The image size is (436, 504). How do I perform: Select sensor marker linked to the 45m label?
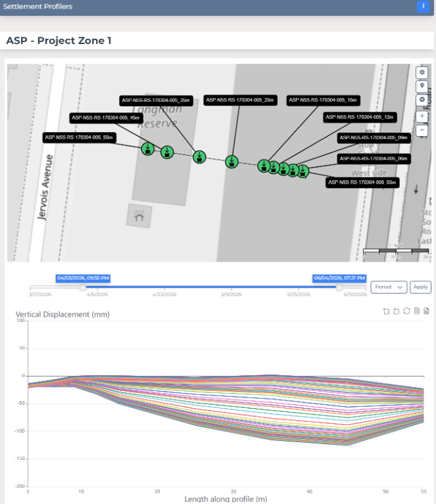(167, 152)
